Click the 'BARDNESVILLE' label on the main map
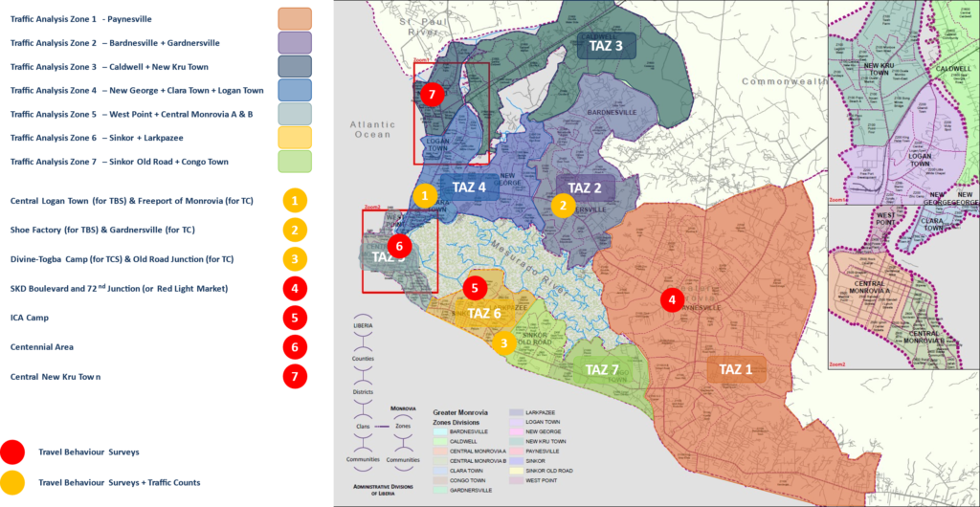This screenshot has height=507, width=980. click(612, 111)
